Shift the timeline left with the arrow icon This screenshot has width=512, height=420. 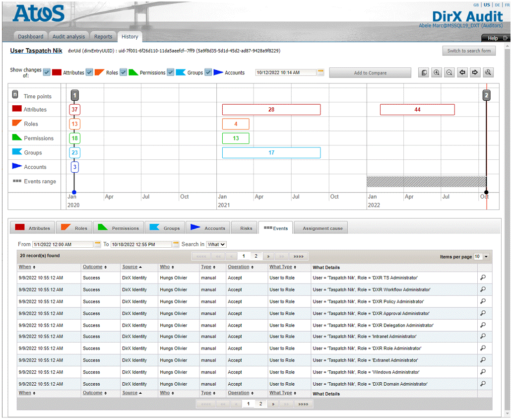point(462,72)
